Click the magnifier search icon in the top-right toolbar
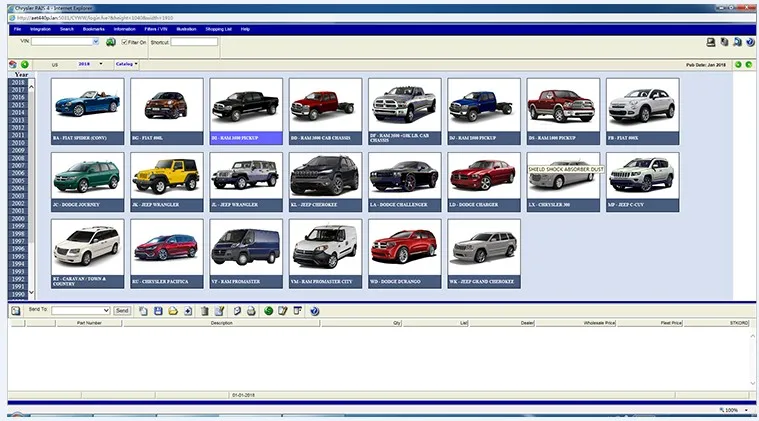Image resolution: width=759 pixels, height=421 pixels. [737, 43]
